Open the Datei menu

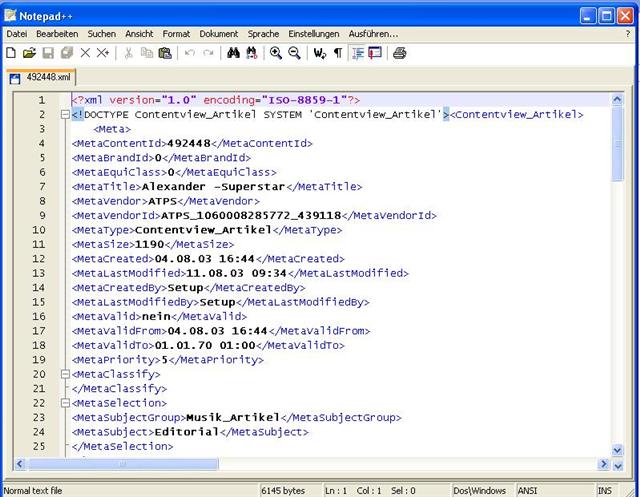17,34
